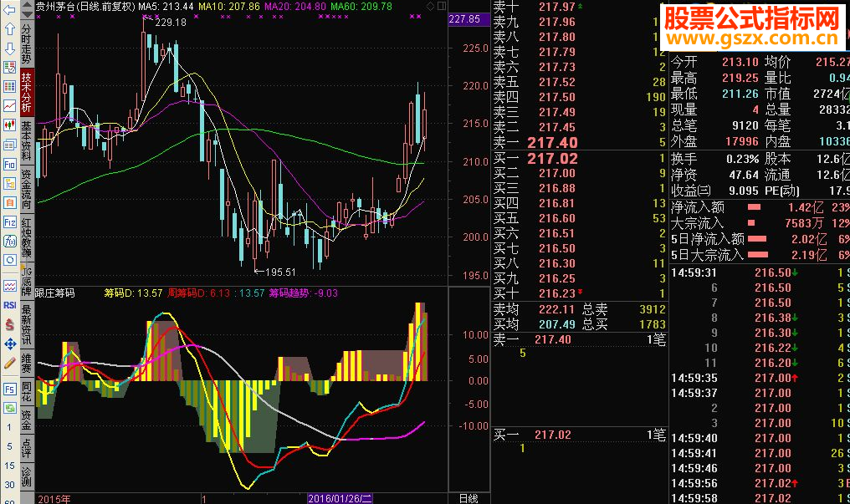Click the 筹码D: 13.57 value label
850x504 pixels.
(133, 293)
